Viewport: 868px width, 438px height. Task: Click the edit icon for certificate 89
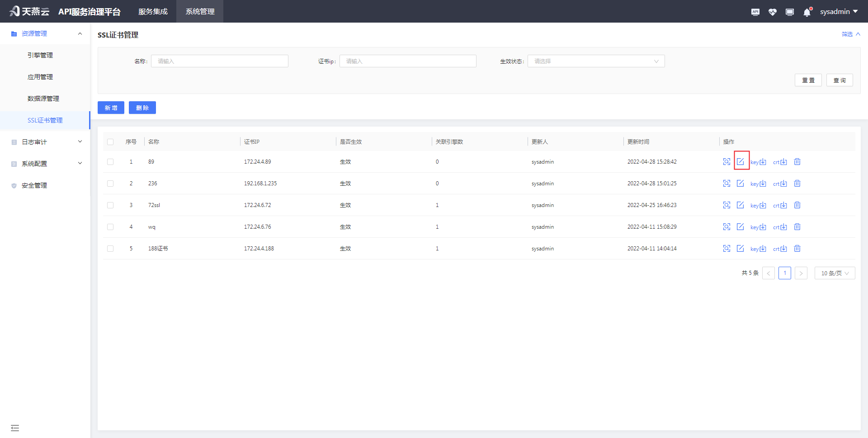tap(740, 161)
